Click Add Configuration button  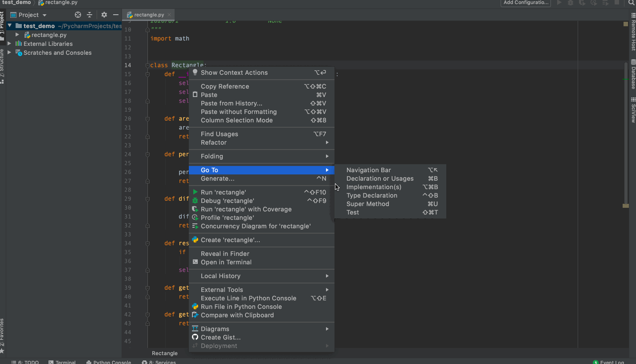tap(526, 3)
